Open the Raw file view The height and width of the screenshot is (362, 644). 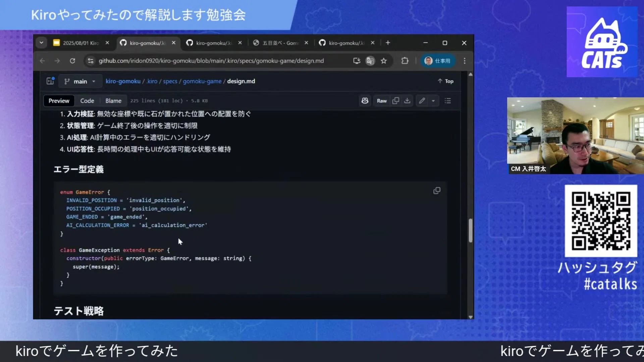point(382,101)
